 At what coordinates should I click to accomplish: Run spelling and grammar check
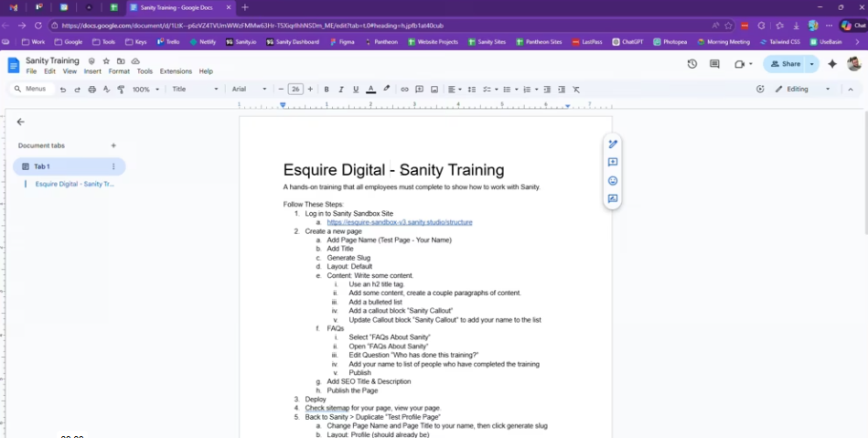106,89
